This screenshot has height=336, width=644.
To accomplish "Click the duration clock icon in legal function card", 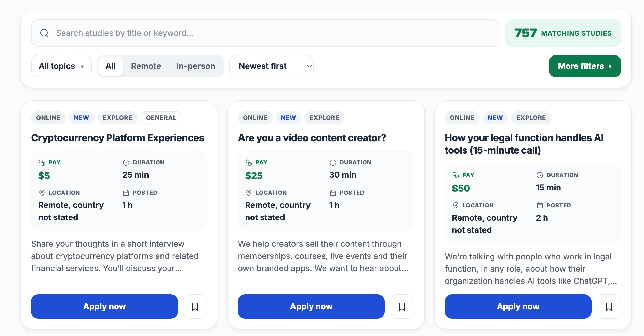I will pyautogui.click(x=540, y=175).
